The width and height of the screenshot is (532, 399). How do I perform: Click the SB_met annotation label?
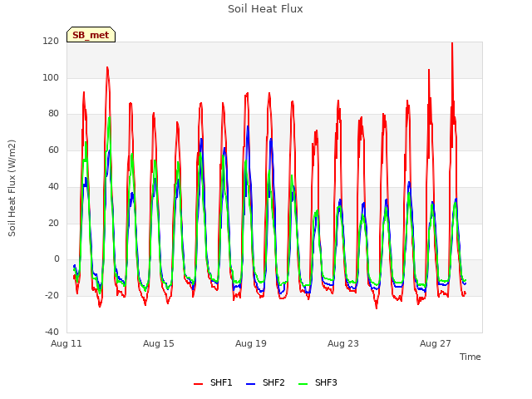[91, 35]
